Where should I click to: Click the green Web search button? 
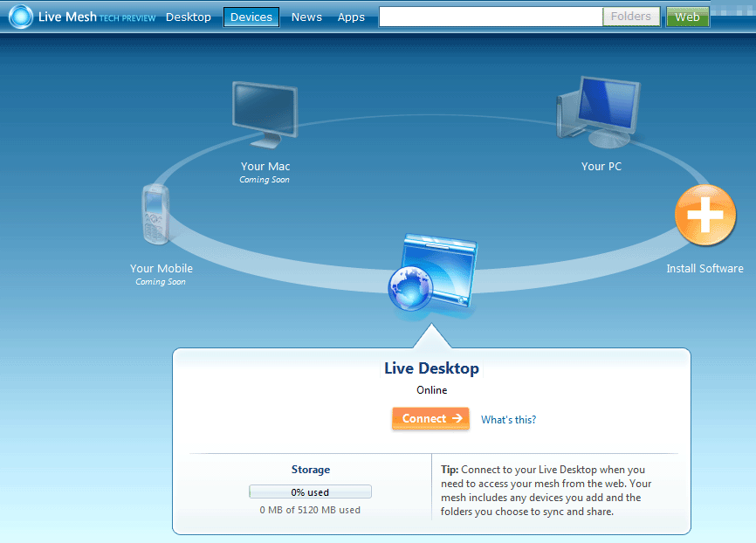tap(688, 17)
